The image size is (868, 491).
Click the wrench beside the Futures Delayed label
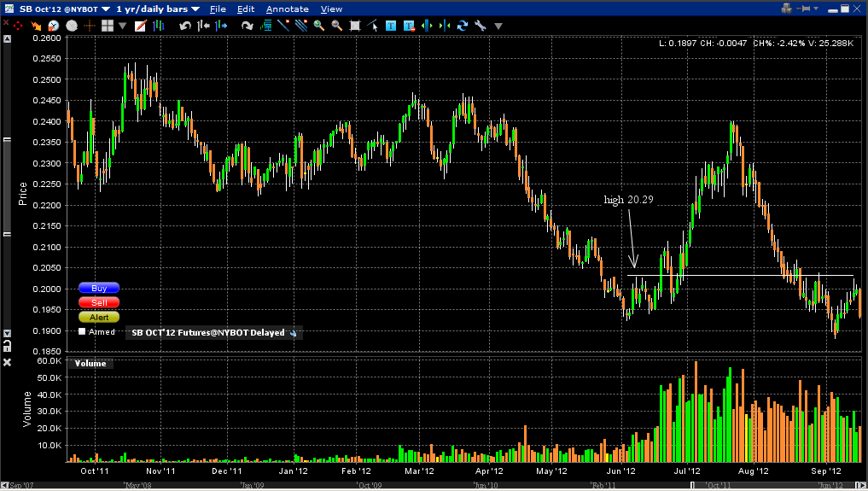pos(294,333)
